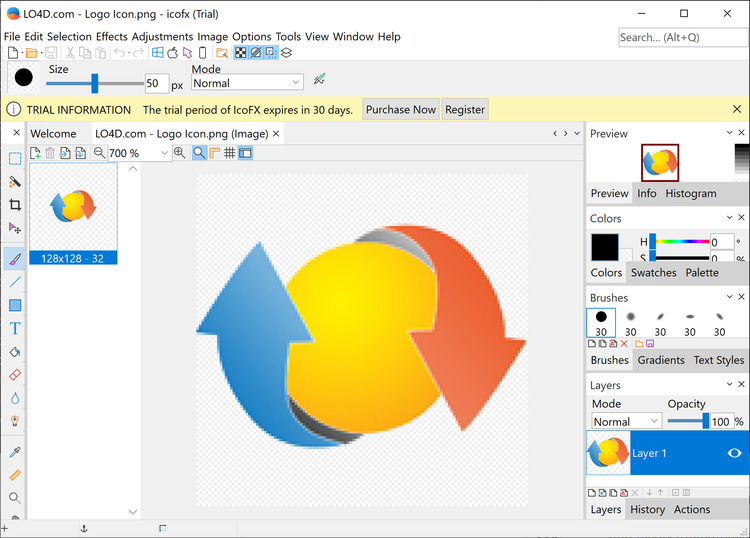Viewport: 750px width, 538px height.
Task: Click the Purchase Now button
Action: (x=400, y=110)
